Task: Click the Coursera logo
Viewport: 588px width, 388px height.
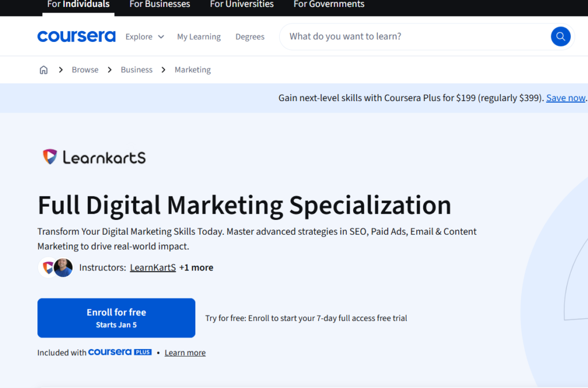Action: pos(76,36)
